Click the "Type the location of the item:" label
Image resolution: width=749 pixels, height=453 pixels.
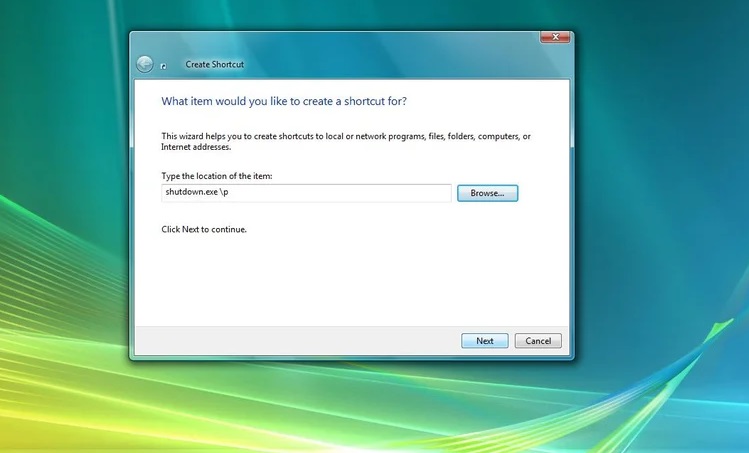(x=217, y=176)
